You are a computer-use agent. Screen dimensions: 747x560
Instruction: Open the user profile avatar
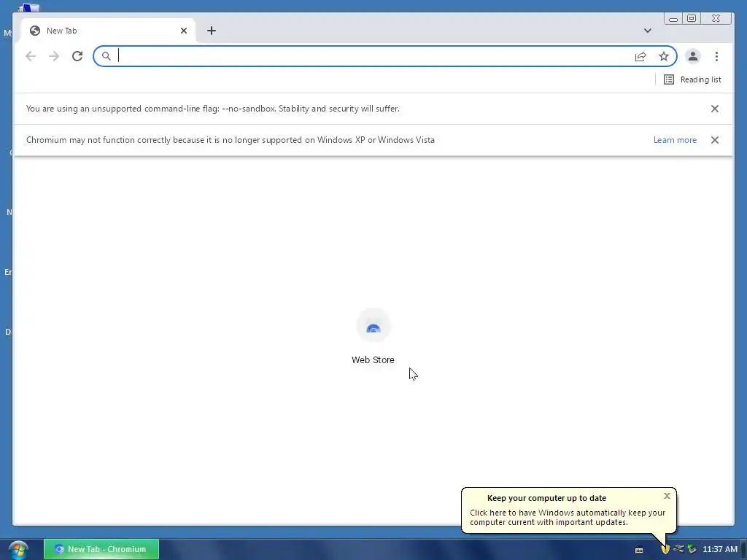point(693,56)
